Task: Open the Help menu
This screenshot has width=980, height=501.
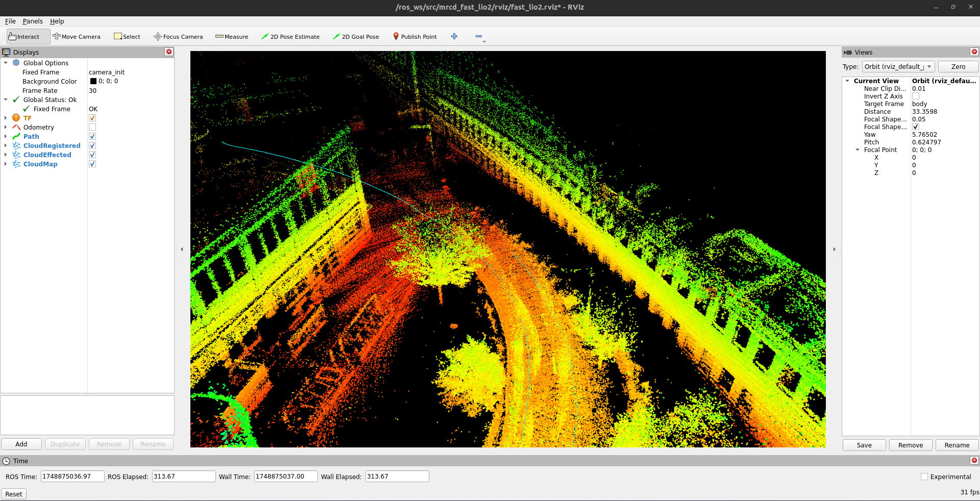Action: tap(57, 21)
